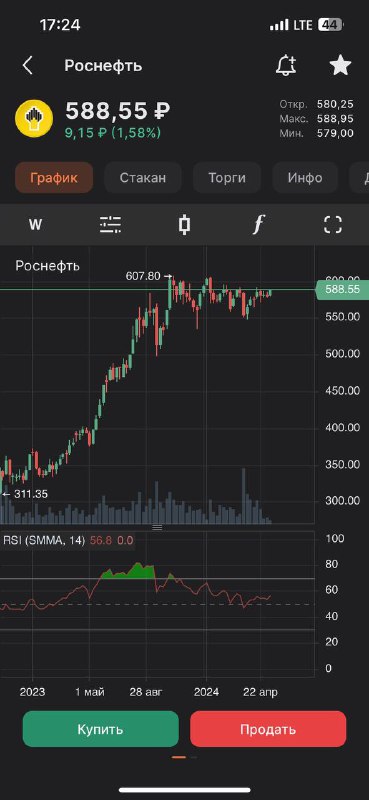Viewport: 369px width, 800px height.
Task: Tap the battery indicator in status bar
Action: coord(330,24)
